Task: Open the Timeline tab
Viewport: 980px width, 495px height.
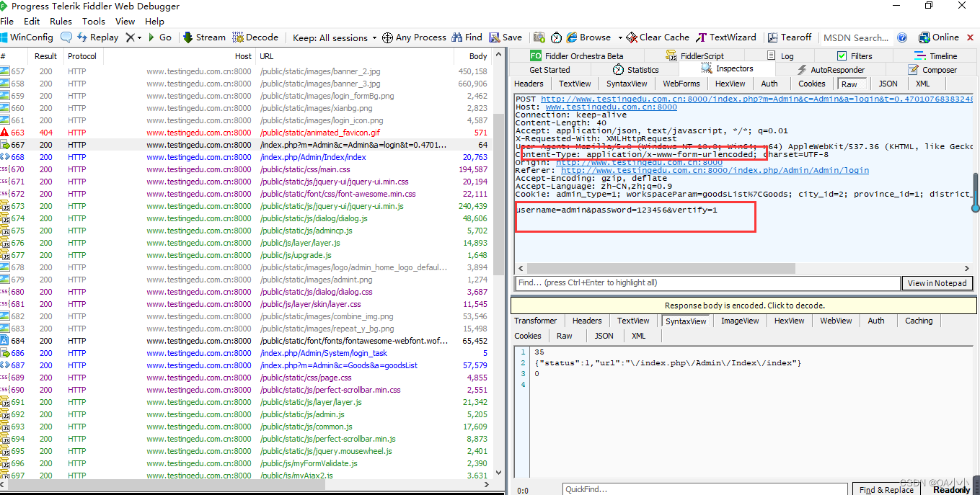Action: click(936, 55)
